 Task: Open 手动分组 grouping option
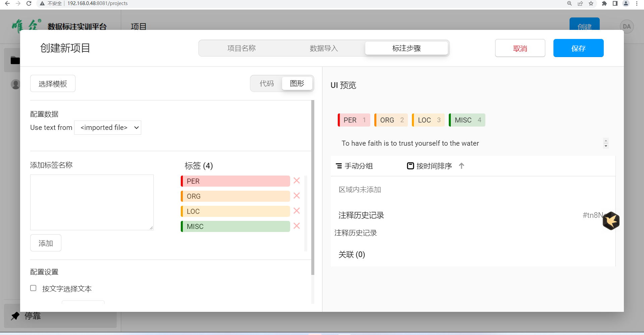coord(355,166)
